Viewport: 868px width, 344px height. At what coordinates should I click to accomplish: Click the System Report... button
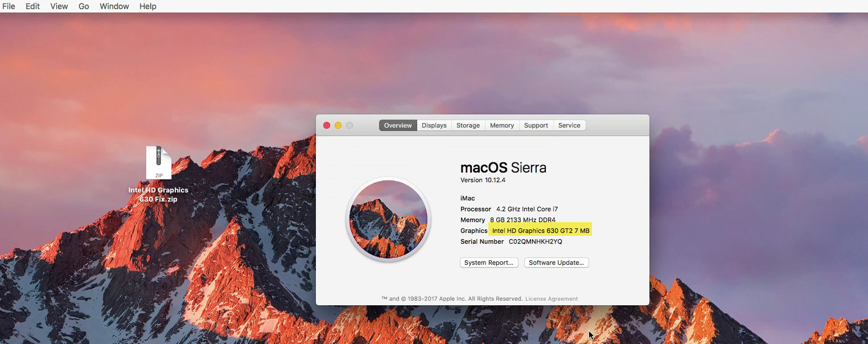(489, 263)
